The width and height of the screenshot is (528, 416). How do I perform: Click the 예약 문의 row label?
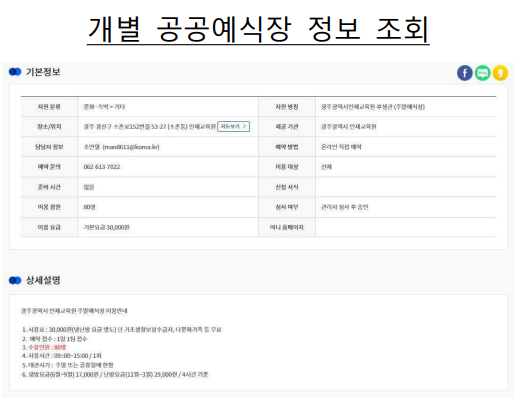(x=49, y=167)
